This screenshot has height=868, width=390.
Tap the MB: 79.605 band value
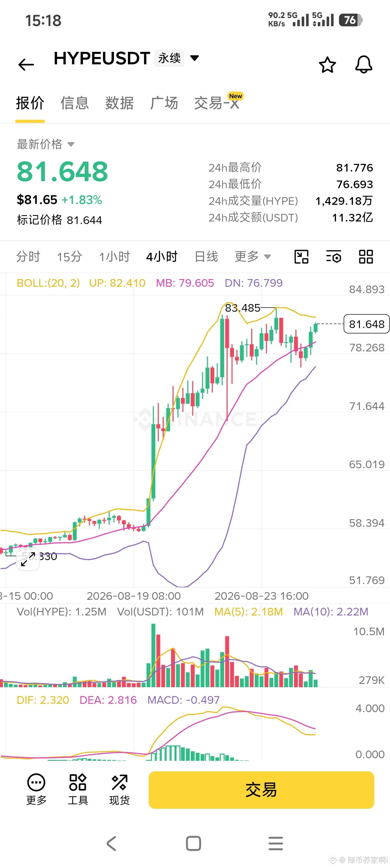point(185,283)
